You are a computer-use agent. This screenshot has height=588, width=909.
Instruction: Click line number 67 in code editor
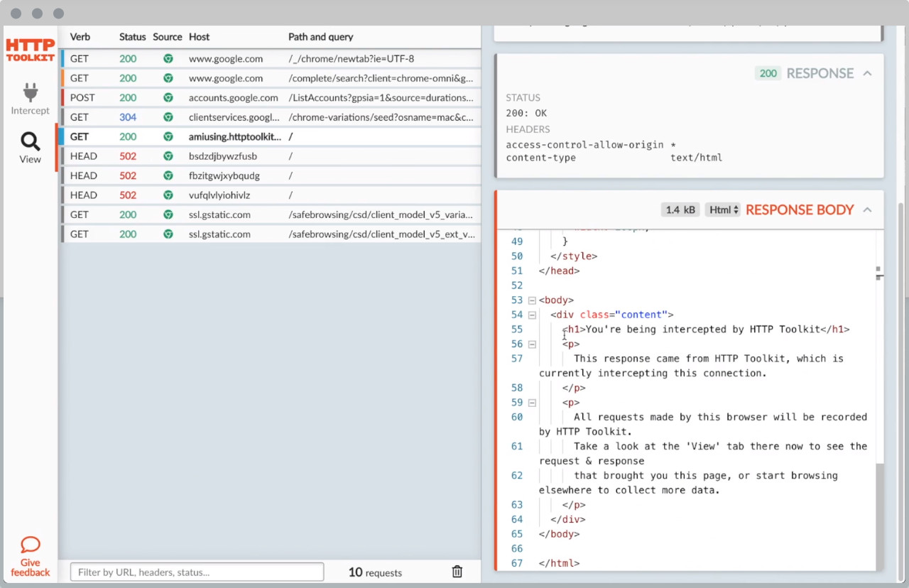point(516,563)
